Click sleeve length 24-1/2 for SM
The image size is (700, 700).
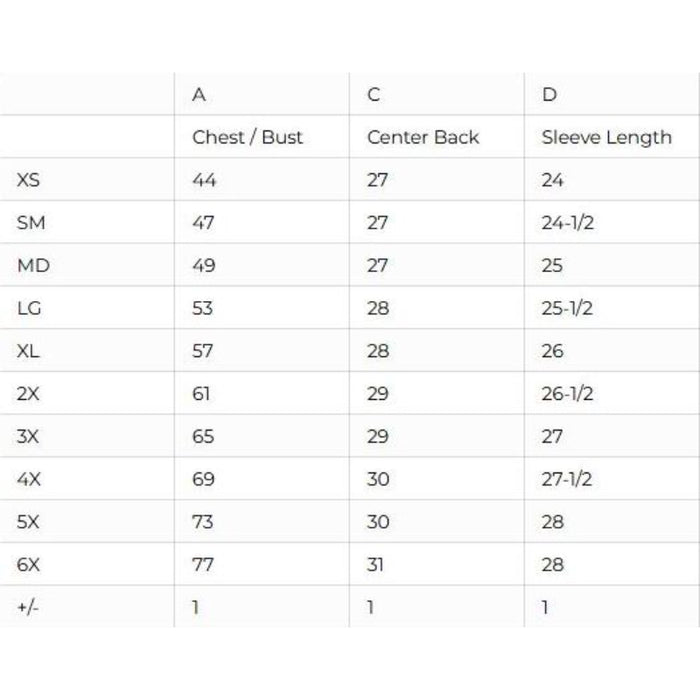pos(567,223)
